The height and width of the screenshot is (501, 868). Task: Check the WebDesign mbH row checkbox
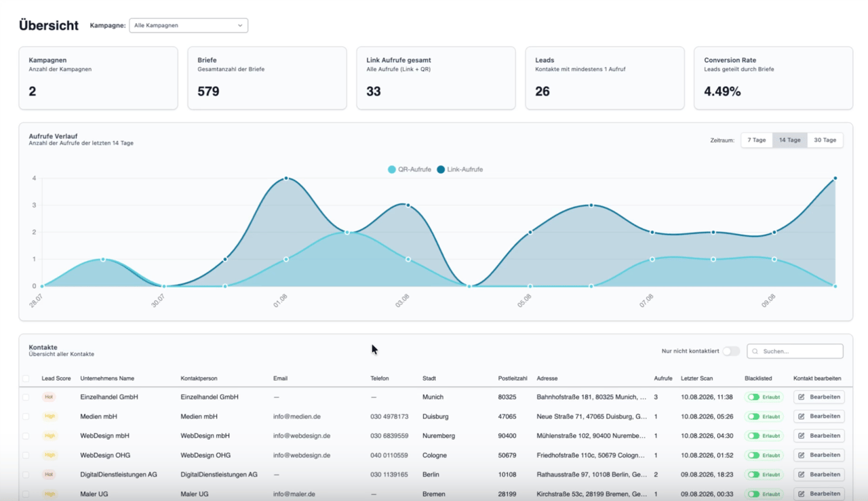(x=26, y=436)
